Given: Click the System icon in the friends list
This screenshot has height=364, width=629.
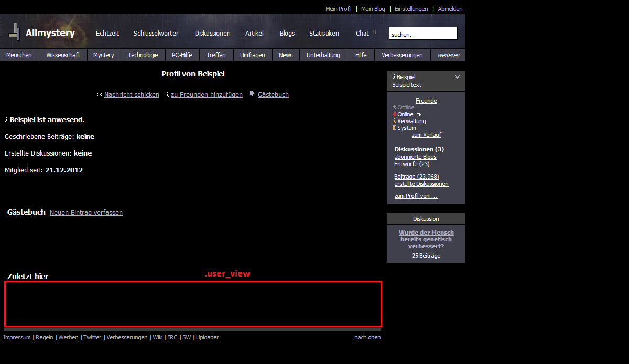Looking at the screenshot, I should point(394,128).
